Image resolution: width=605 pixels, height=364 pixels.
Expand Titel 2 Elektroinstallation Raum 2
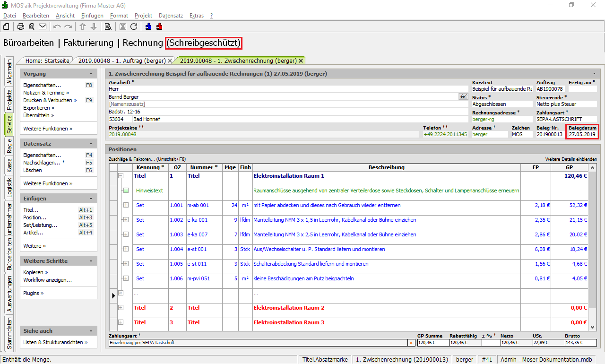pos(121,308)
